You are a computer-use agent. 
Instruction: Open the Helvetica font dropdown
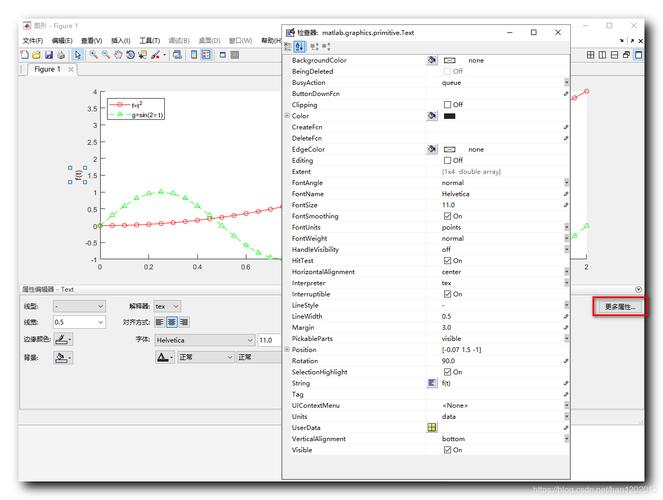pyautogui.click(x=205, y=340)
